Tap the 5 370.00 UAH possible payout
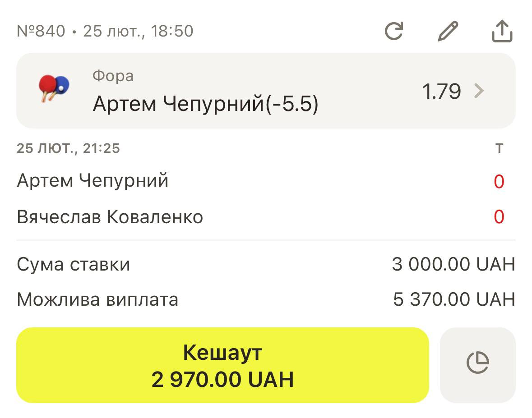The image size is (532, 418). (453, 299)
